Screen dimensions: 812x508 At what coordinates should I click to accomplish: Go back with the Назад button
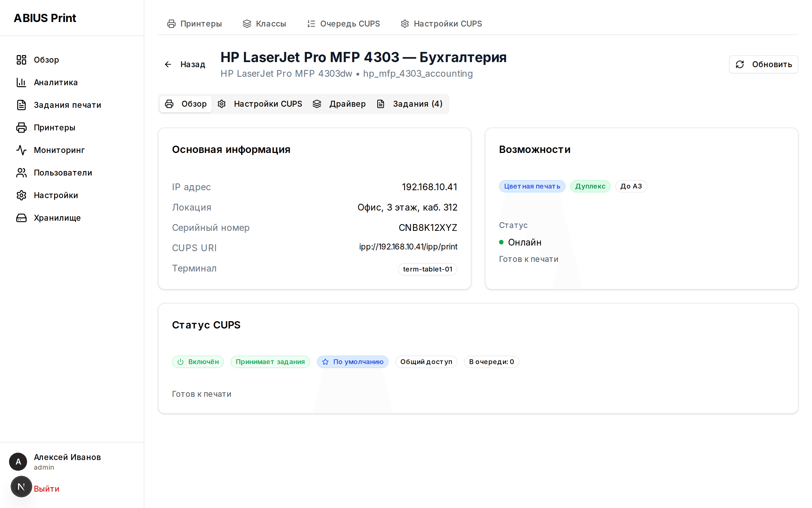(x=185, y=64)
